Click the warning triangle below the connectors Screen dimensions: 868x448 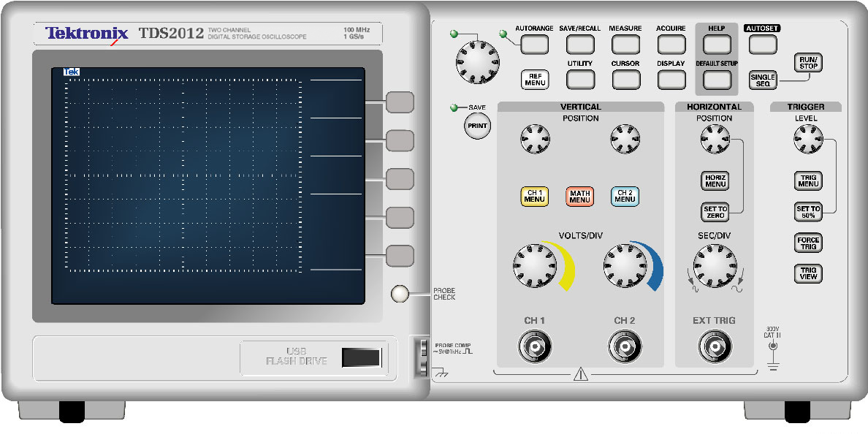click(x=581, y=375)
